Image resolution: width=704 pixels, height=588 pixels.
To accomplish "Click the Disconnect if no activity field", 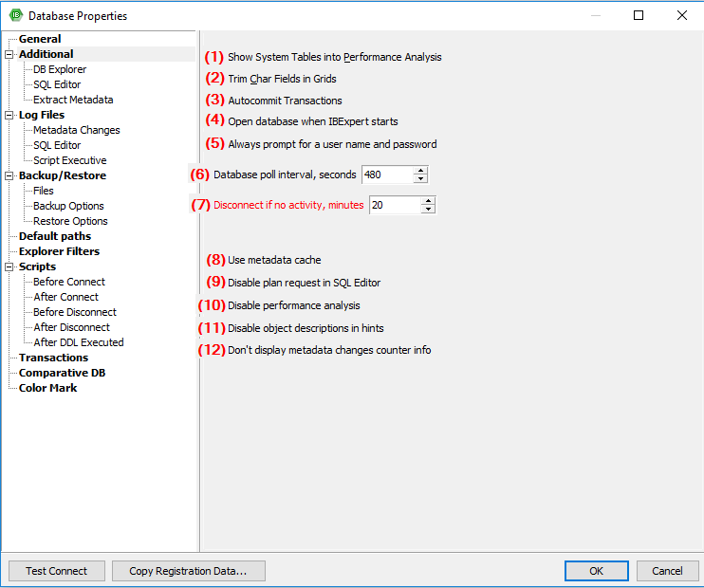I will click(395, 205).
